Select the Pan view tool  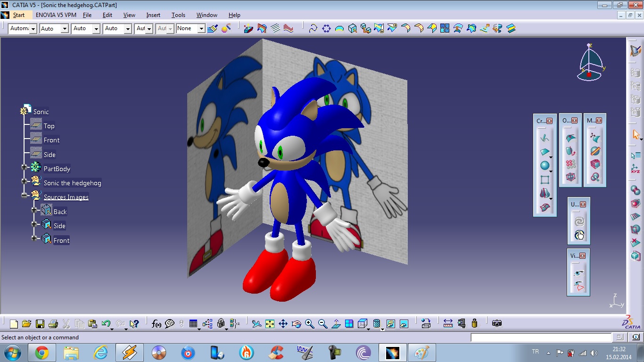(x=283, y=324)
